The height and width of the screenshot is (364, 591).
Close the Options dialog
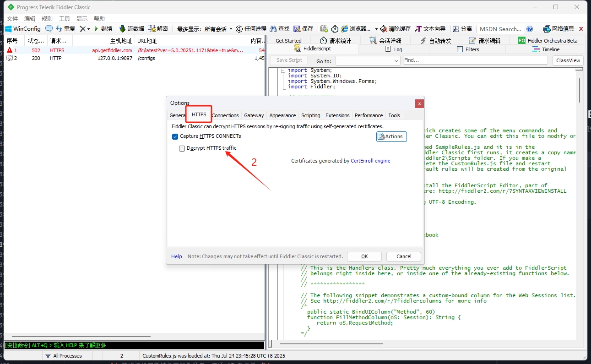[x=418, y=103]
